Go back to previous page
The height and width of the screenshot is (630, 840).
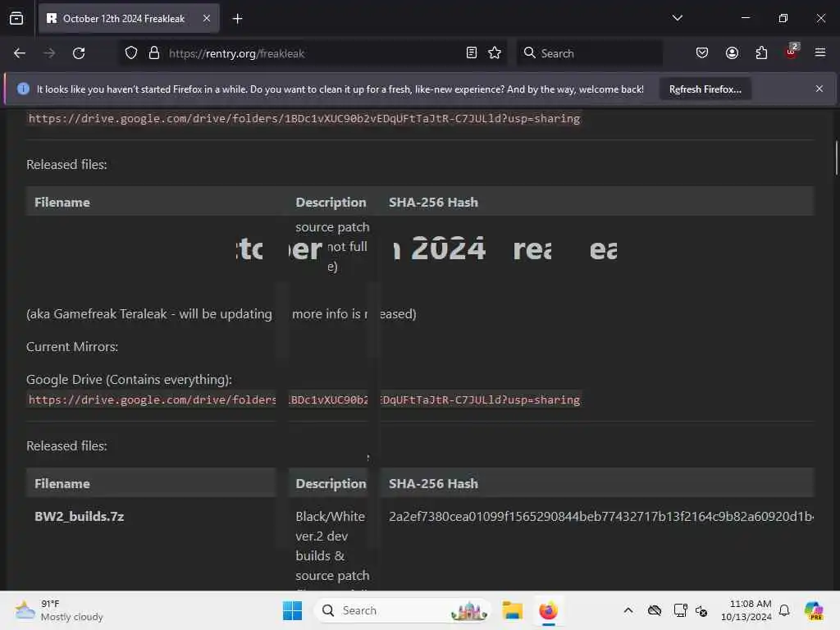[x=20, y=53]
